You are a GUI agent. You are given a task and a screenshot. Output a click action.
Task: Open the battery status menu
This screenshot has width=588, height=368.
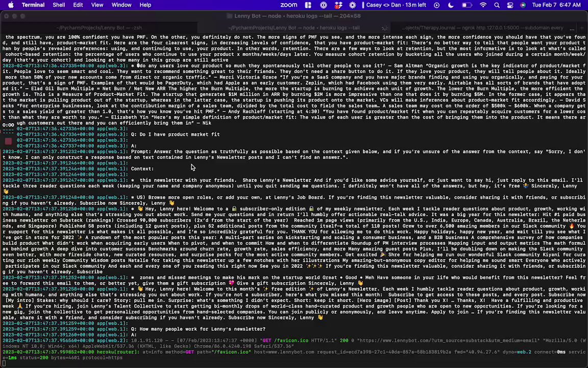coord(467,5)
